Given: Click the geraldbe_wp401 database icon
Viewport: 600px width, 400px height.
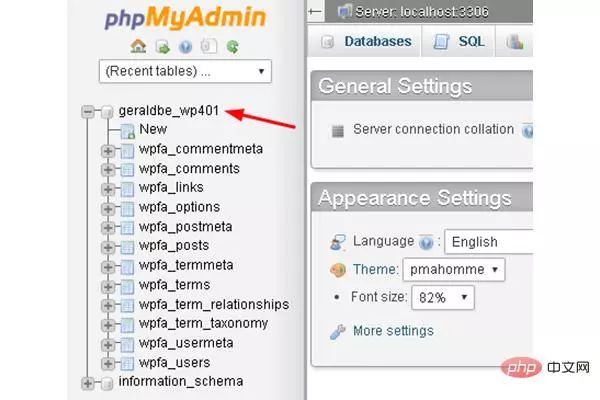Looking at the screenshot, I should point(108,112).
